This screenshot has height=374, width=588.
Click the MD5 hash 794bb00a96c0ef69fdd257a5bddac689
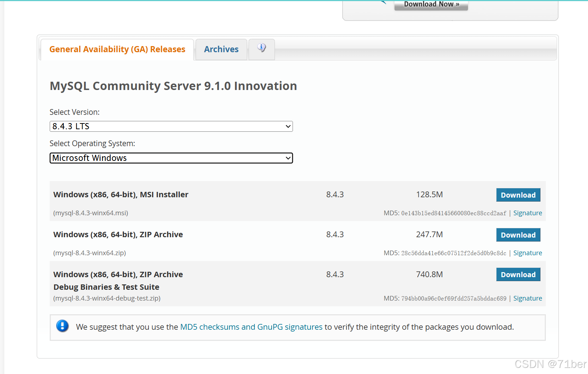[454, 299]
